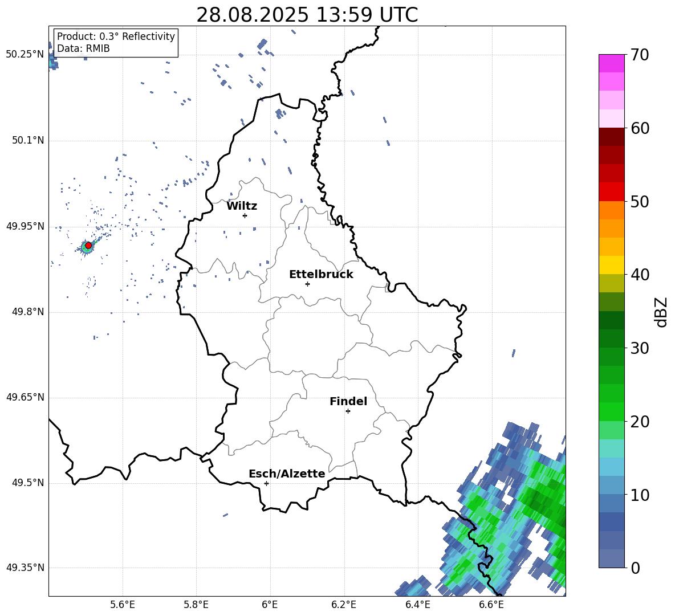Click the Esch/Alzette station cross marker
Image resolution: width=675 pixels, height=616 pixels.
266,483
